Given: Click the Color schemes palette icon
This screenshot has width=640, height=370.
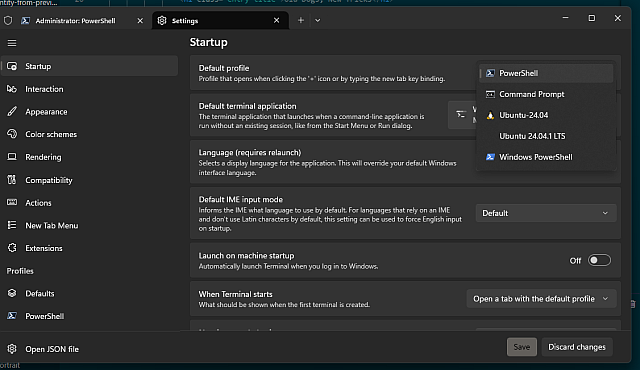Looking at the screenshot, I should click(x=12, y=134).
